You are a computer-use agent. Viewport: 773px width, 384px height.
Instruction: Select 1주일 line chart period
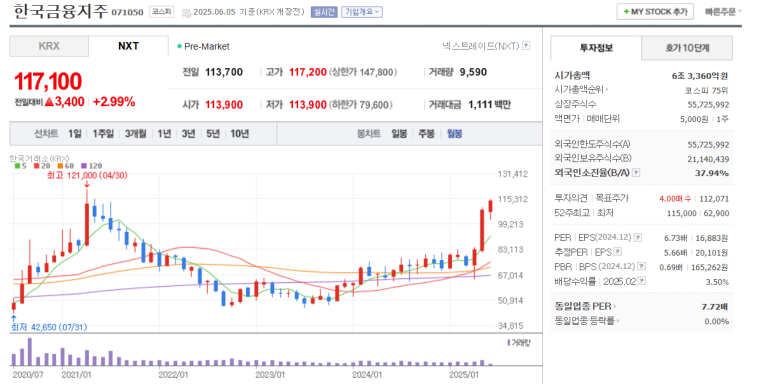point(103,134)
